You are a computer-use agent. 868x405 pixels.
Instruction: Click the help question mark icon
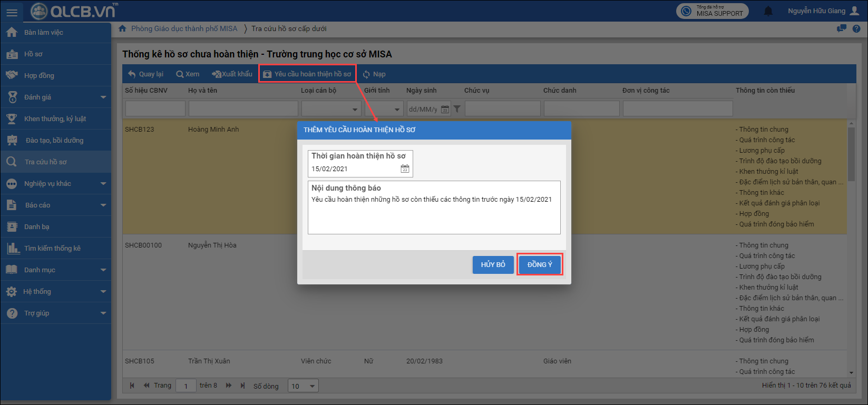pyautogui.click(x=856, y=28)
